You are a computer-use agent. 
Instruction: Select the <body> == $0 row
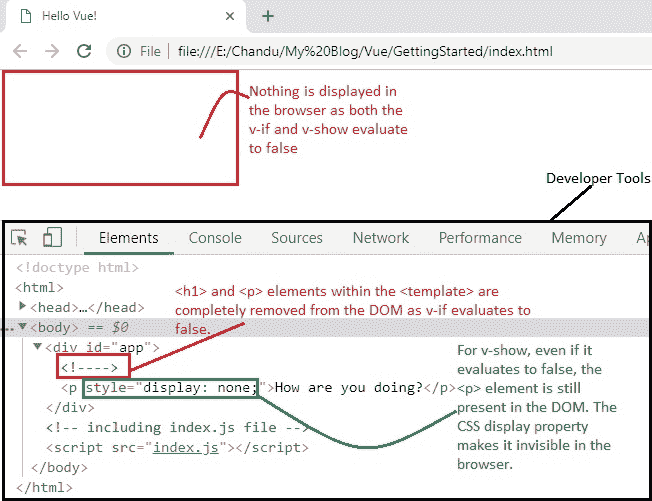(326, 328)
